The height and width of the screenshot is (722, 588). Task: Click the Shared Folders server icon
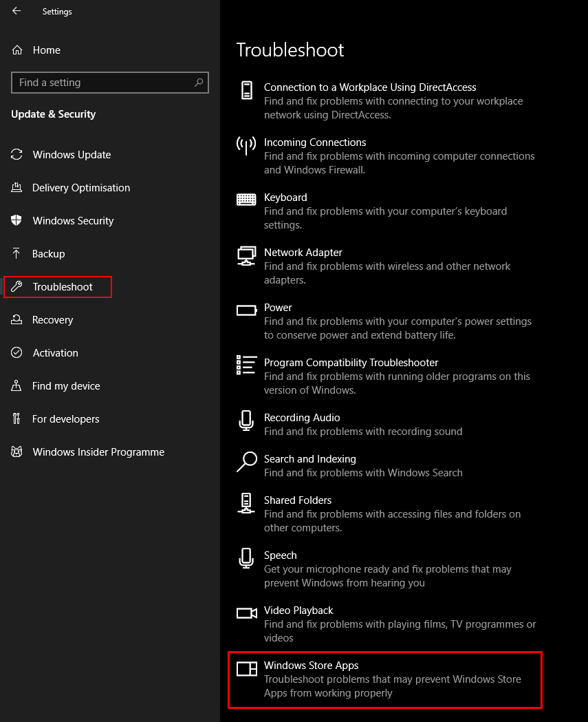[246, 503]
